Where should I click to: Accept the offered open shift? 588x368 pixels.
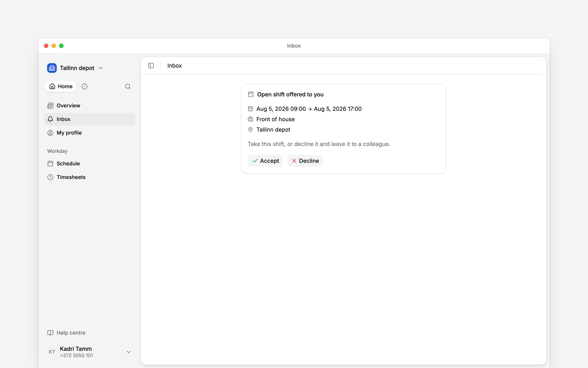point(265,161)
